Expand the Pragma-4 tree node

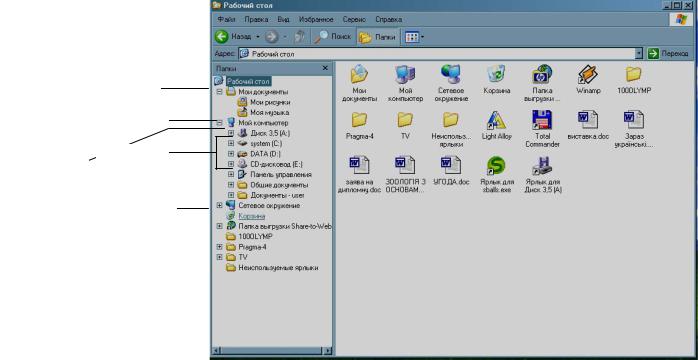[219, 247]
